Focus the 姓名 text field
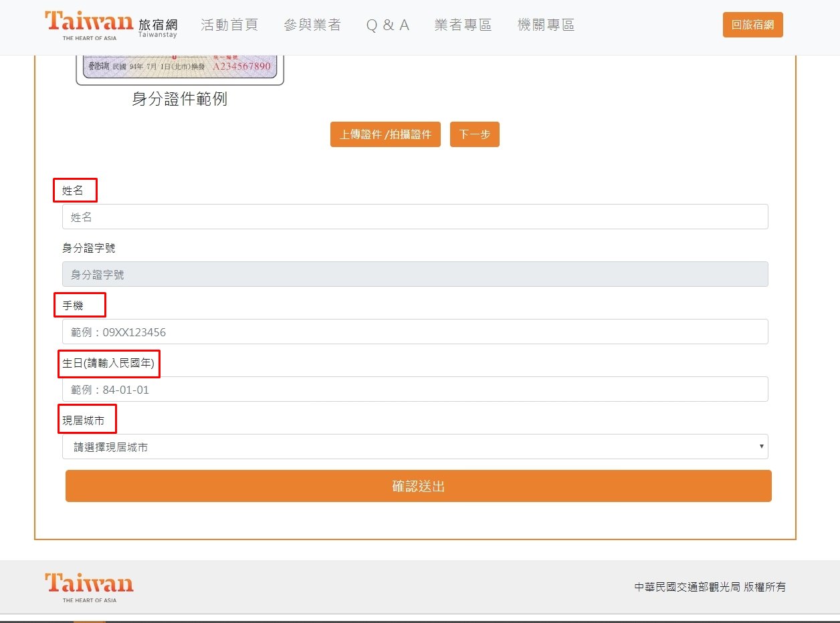 (x=415, y=217)
